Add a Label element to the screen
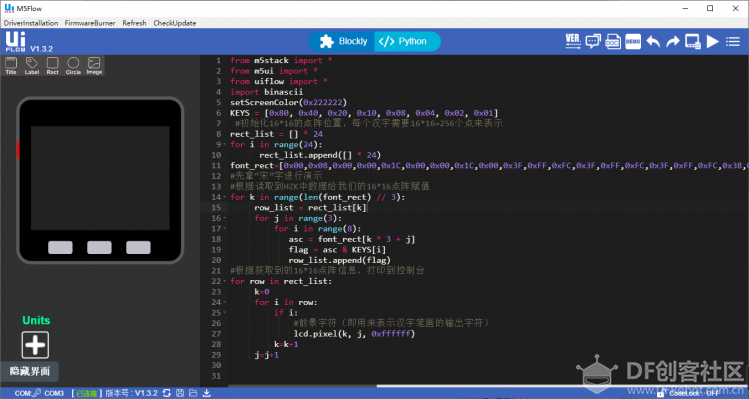This screenshot has width=749, height=399. tap(32, 65)
